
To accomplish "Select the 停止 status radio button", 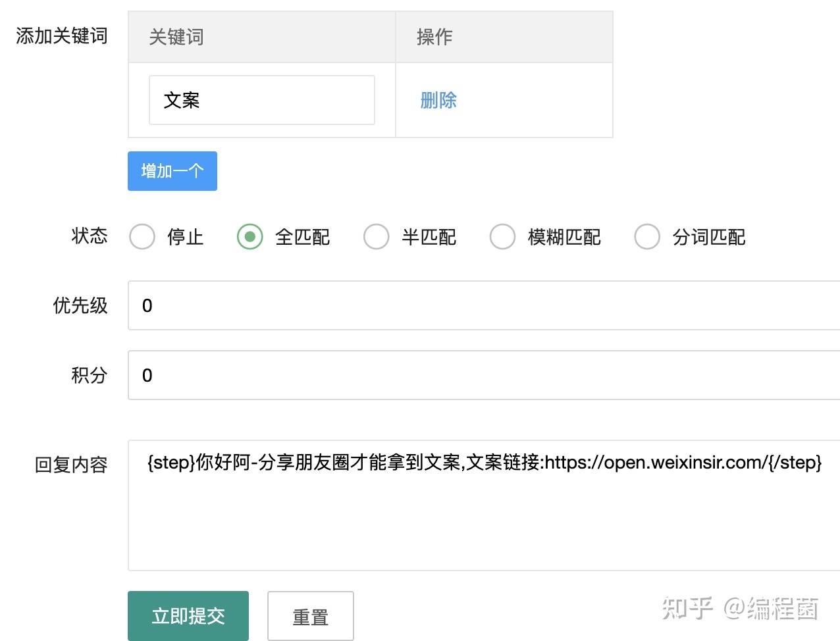I will pos(142,237).
